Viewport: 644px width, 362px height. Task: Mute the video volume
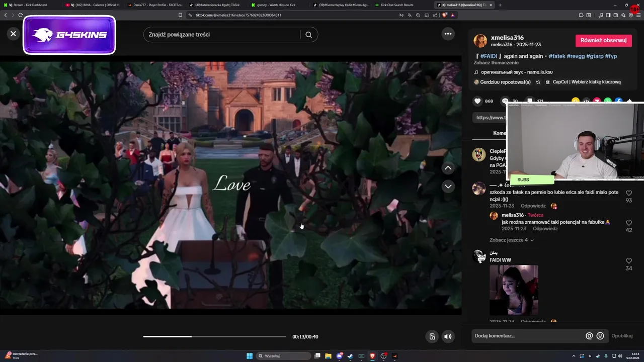pyautogui.click(x=448, y=336)
